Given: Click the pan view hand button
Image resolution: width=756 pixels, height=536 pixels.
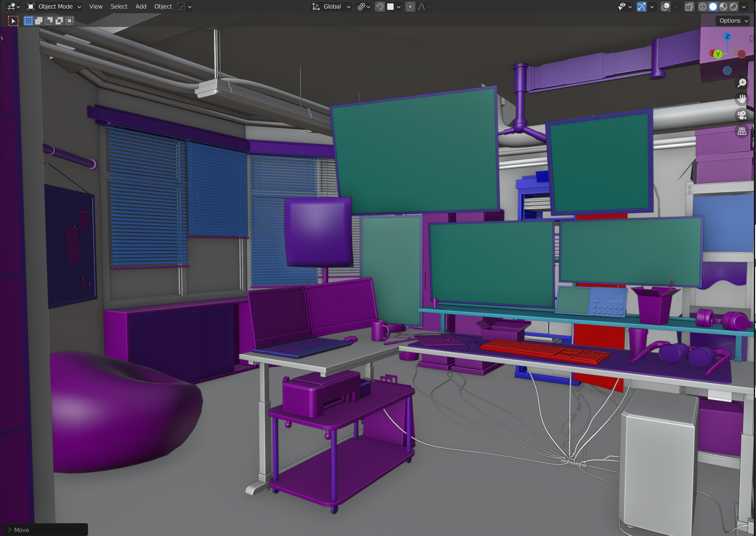Looking at the screenshot, I should tap(742, 99).
